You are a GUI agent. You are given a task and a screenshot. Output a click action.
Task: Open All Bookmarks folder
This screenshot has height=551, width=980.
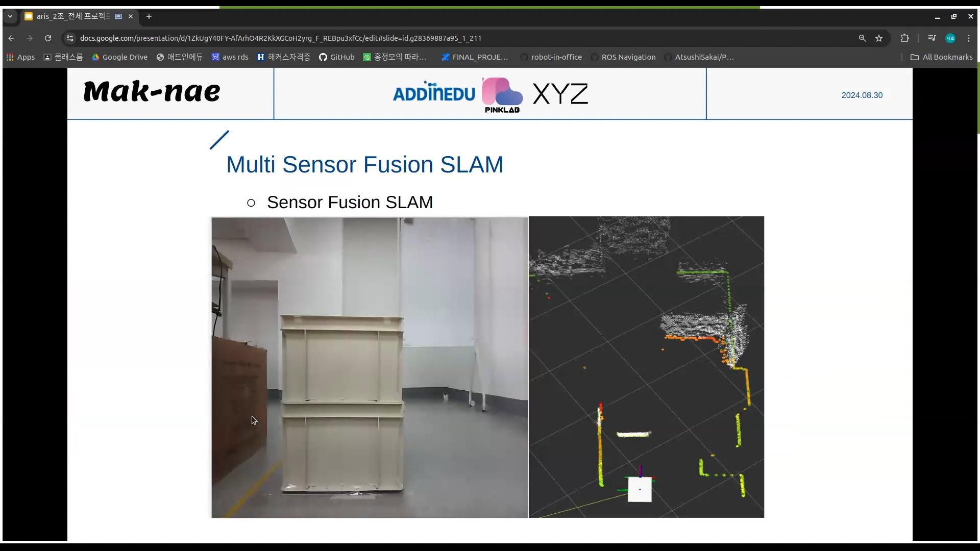pyautogui.click(x=942, y=57)
